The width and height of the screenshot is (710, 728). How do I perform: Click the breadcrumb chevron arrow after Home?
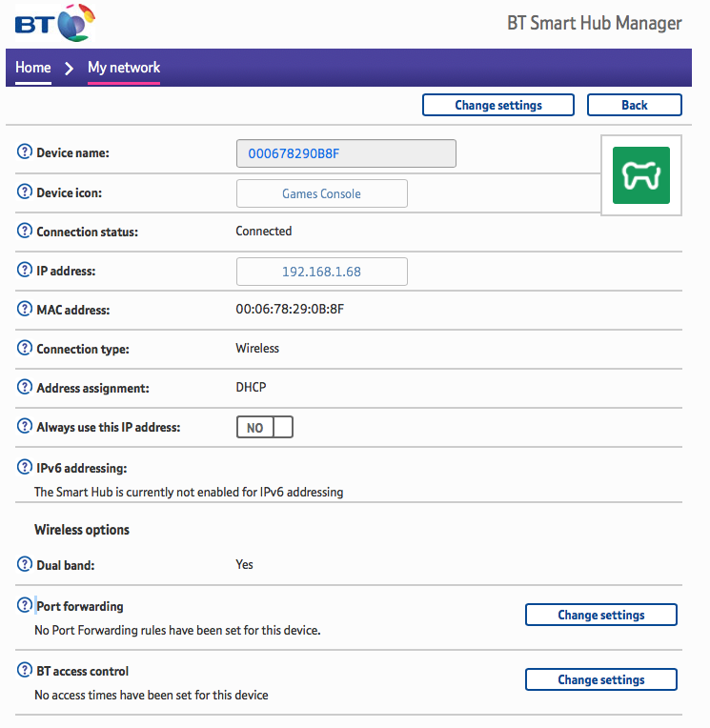(x=70, y=69)
